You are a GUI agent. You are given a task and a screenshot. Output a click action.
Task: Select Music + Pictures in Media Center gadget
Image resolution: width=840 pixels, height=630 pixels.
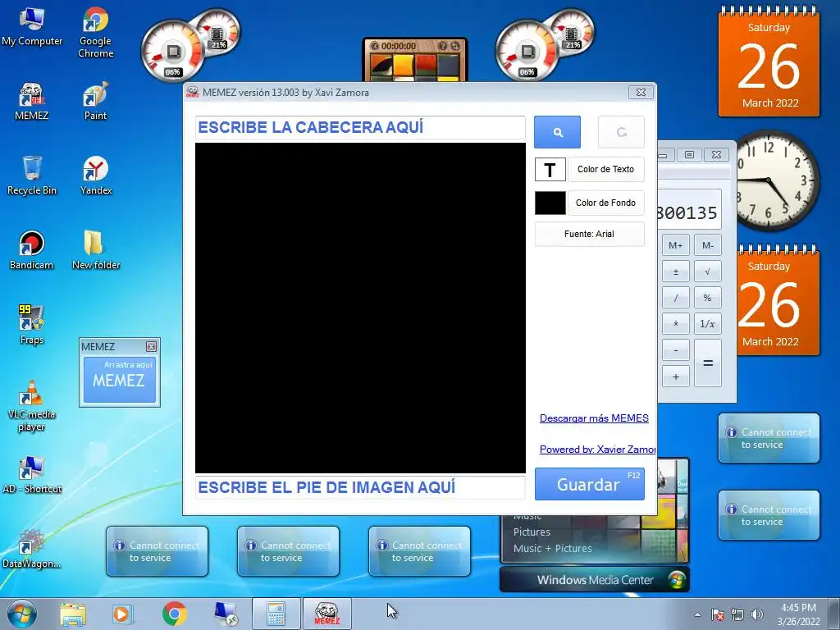click(x=553, y=549)
